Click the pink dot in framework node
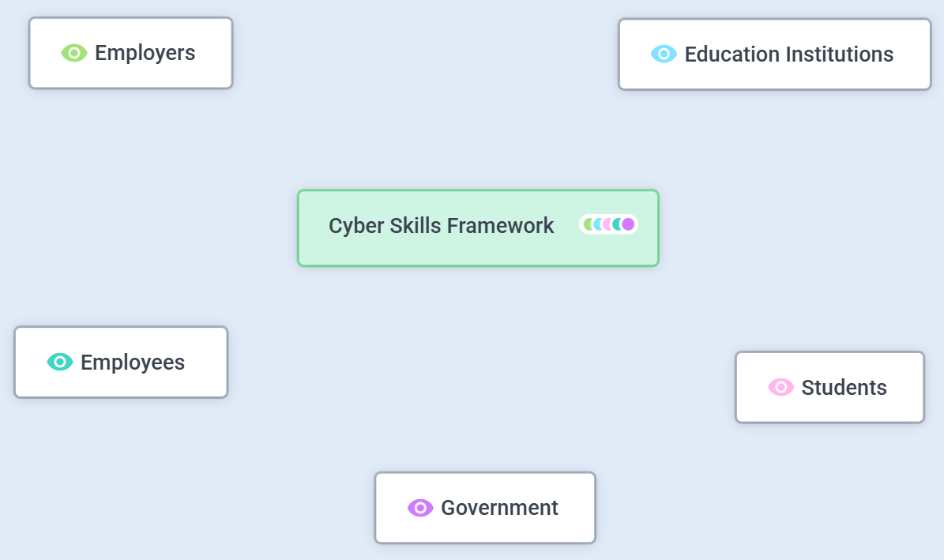944x560 pixels. [x=607, y=224]
